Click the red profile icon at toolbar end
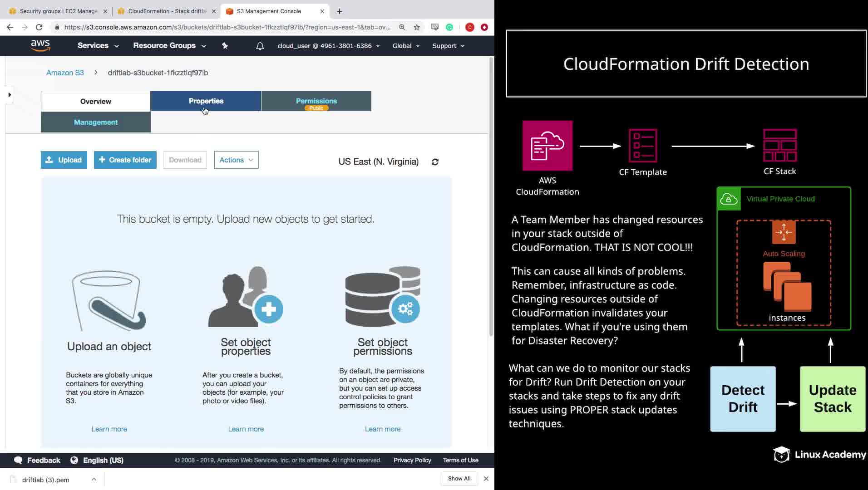 [x=484, y=27]
